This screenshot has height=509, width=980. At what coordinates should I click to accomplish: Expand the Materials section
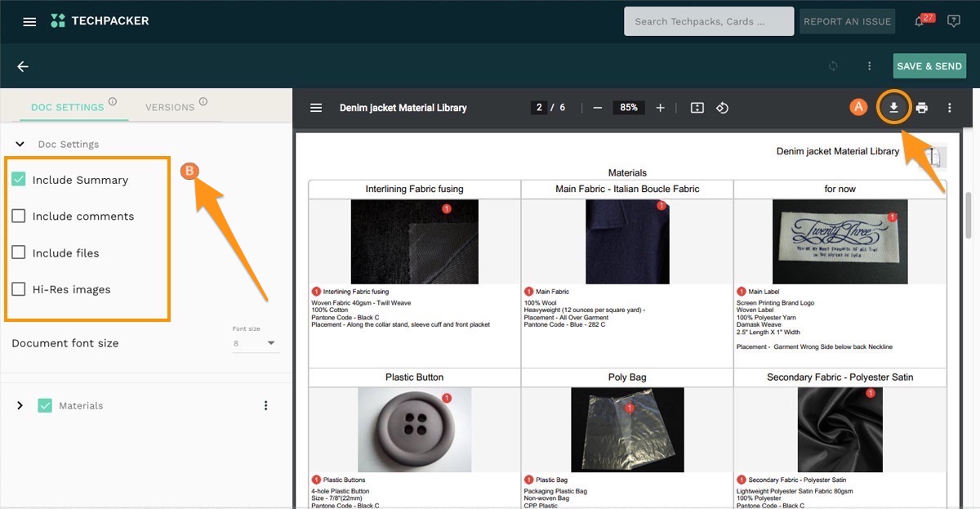pos(20,405)
